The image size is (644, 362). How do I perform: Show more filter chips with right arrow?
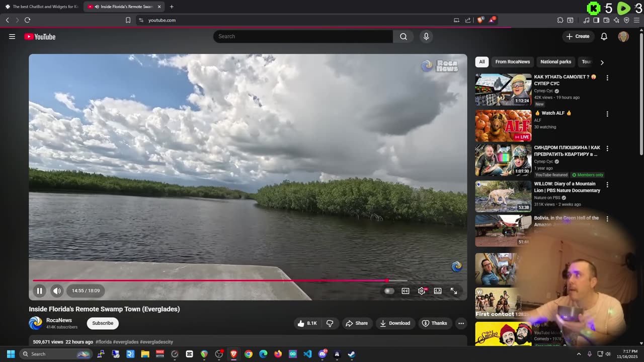point(602,62)
